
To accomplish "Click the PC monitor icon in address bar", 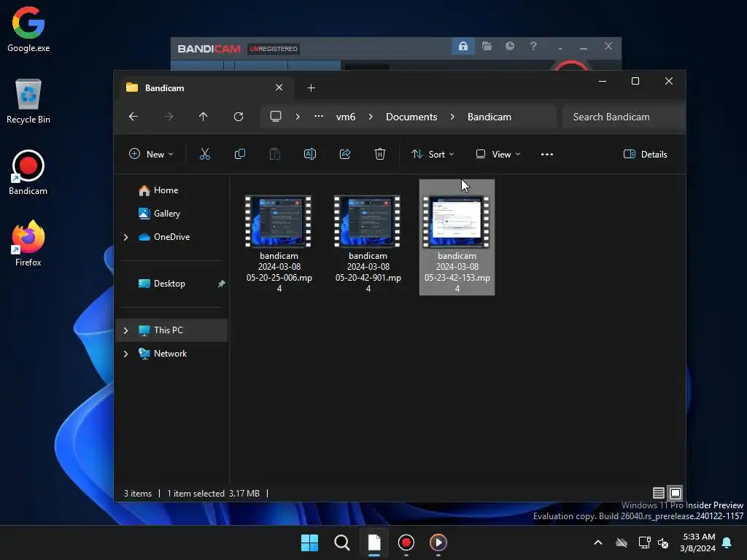I will pos(275,117).
